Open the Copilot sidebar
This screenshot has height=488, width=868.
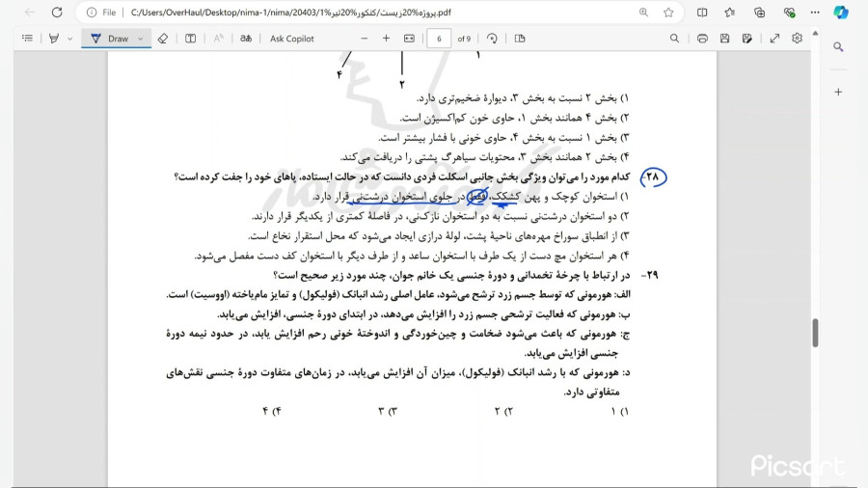841,13
